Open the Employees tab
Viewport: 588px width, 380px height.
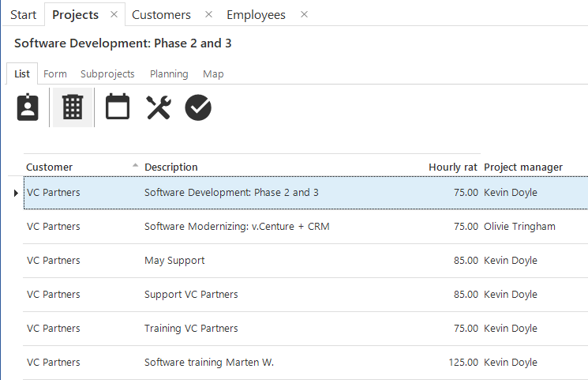tap(256, 15)
